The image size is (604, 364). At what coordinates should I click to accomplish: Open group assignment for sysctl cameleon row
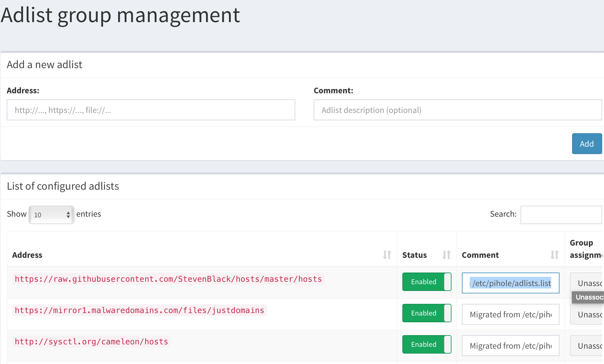pos(587,346)
